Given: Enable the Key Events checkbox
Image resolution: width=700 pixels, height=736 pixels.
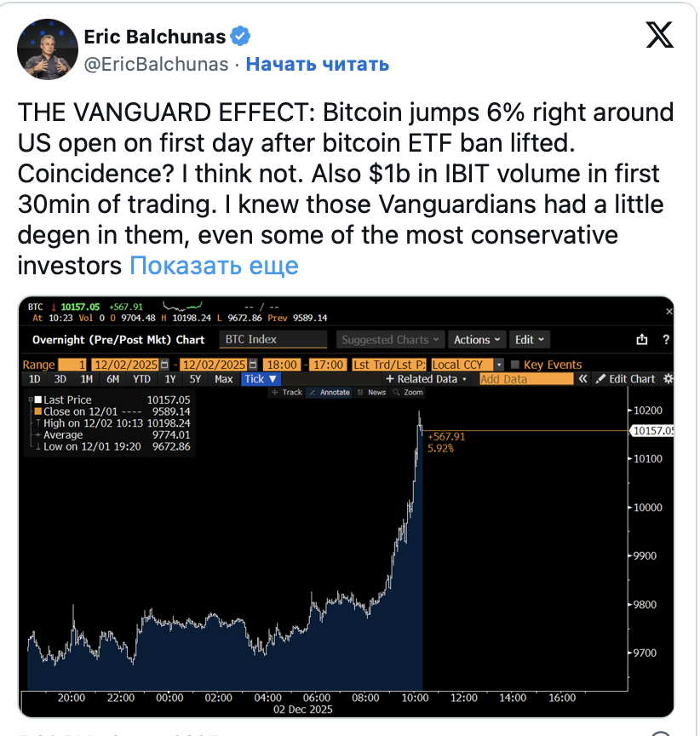Looking at the screenshot, I should pos(514,365).
